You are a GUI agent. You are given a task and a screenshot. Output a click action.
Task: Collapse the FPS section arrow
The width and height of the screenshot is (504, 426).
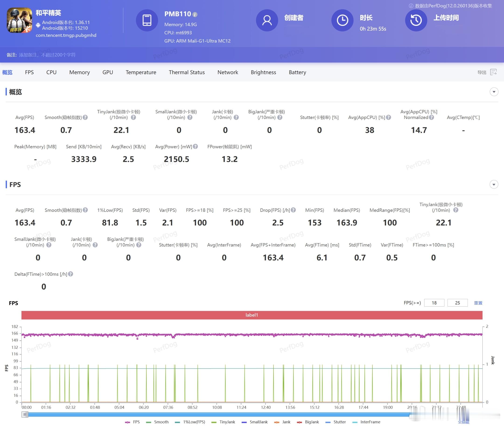point(494,185)
